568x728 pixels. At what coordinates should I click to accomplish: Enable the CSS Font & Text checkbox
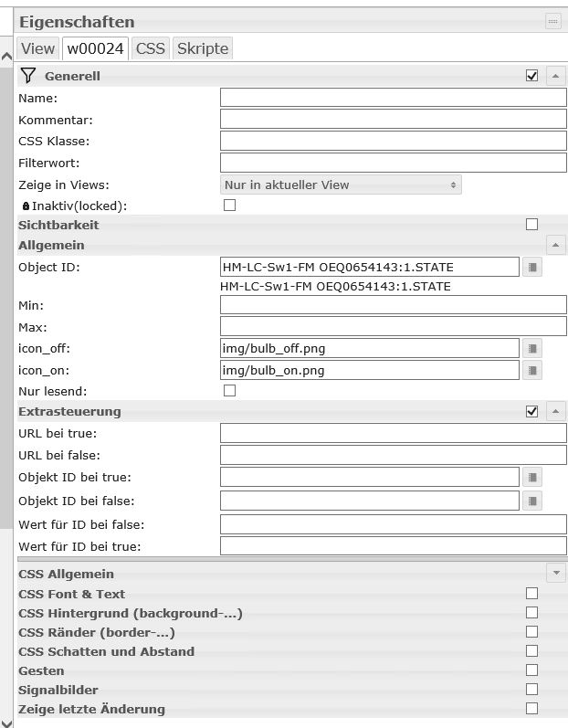531,594
